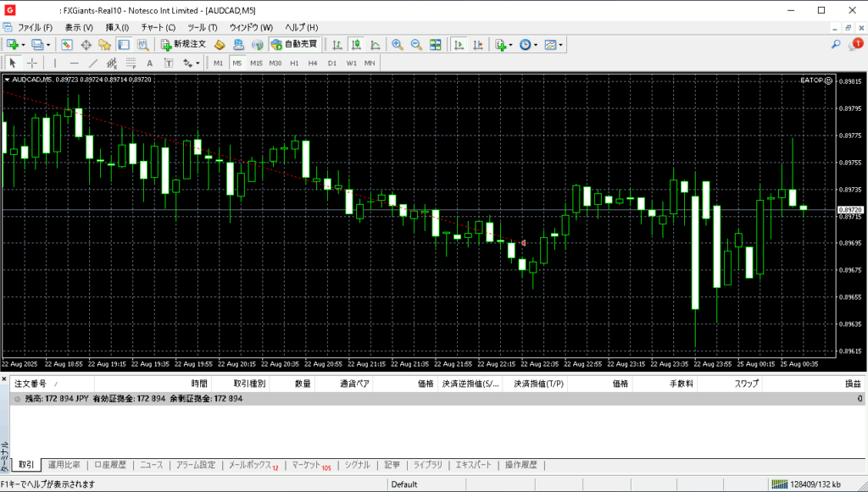
Task: Select the horizontal line drawing tool
Action: pos(74,63)
